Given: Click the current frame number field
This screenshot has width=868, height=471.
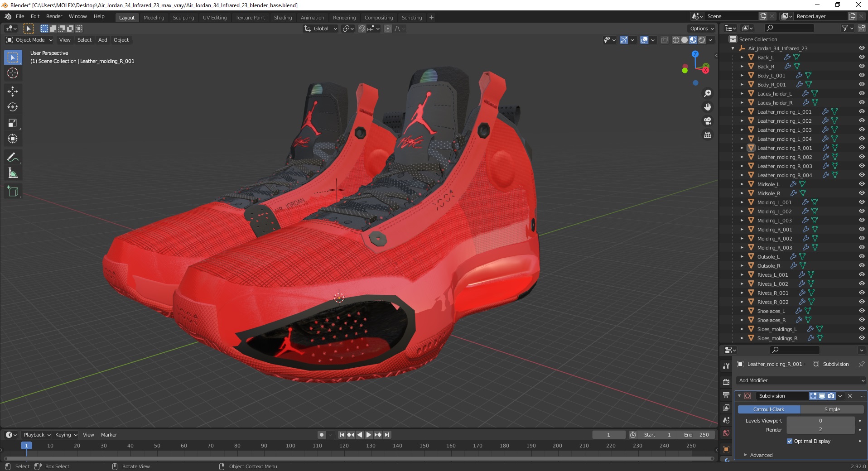Looking at the screenshot, I should pos(608,435).
